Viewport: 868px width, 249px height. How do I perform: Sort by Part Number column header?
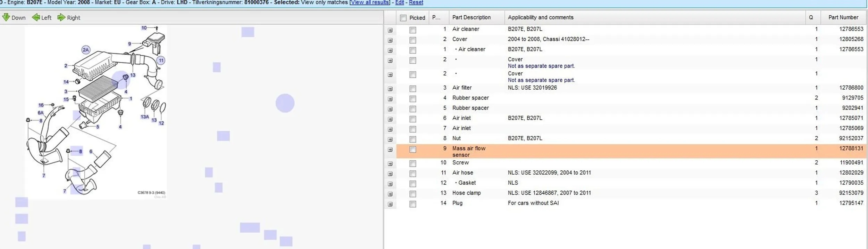pyautogui.click(x=843, y=17)
